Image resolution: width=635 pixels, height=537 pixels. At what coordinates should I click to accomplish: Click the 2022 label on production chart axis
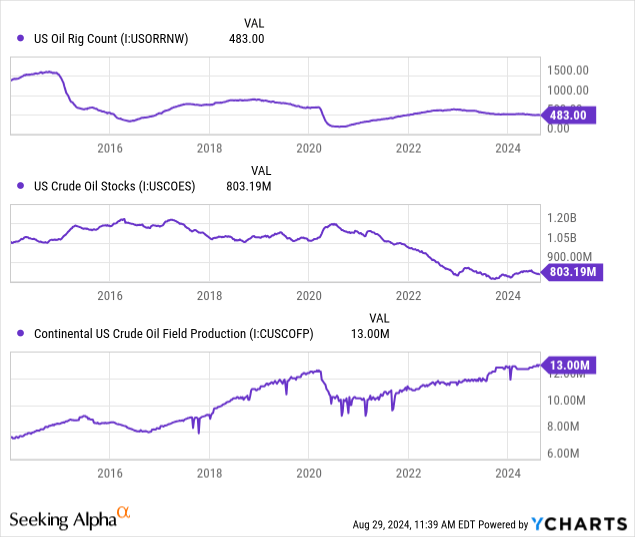[x=408, y=472]
